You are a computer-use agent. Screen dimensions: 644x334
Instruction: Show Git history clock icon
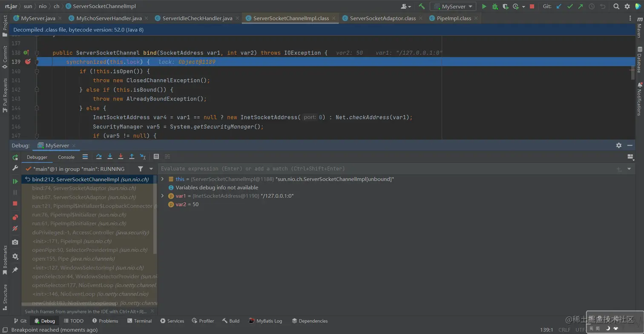[x=592, y=6]
